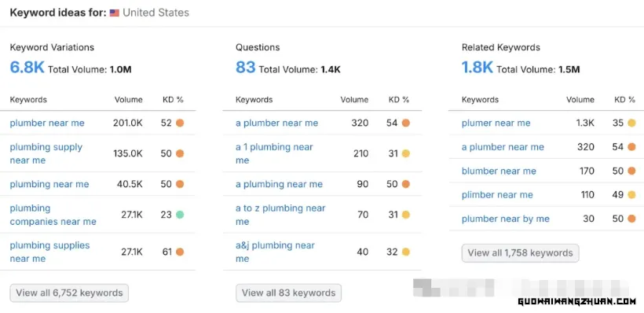
Task: Open 'plumbing supply near me' keyword
Action: 46,153
